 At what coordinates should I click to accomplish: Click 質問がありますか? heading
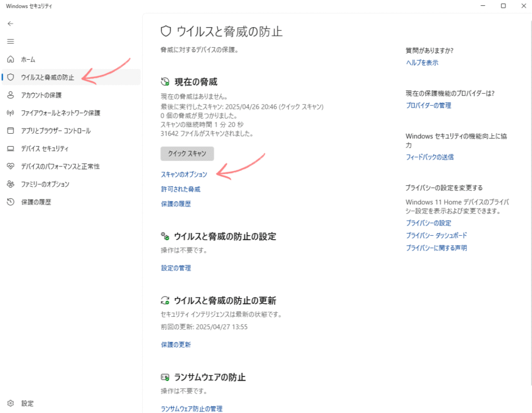tap(430, 50)
